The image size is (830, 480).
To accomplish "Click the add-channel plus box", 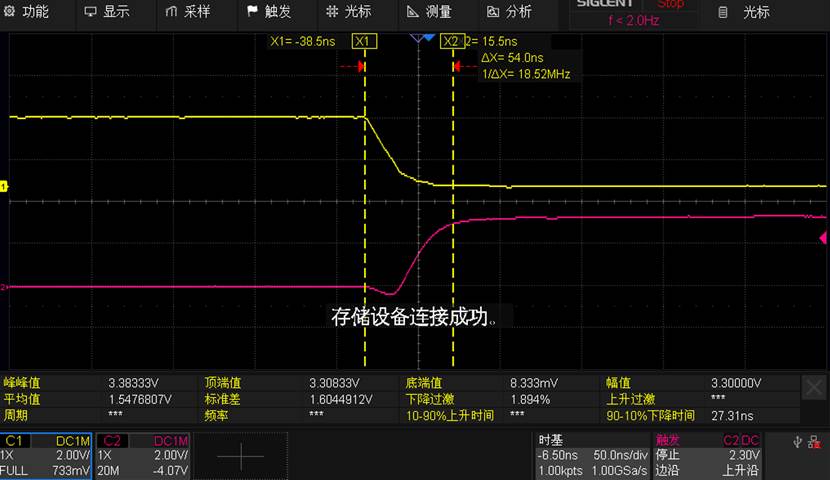I will (241, 456).
